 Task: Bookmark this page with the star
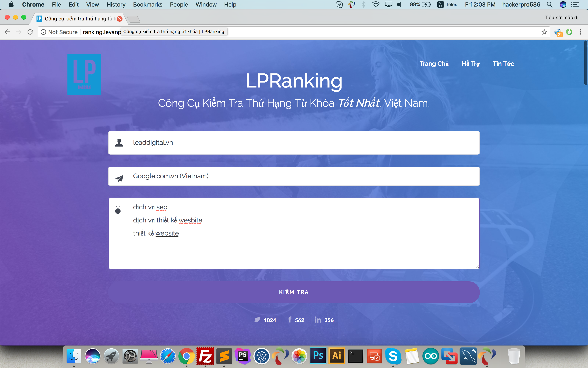pyautogui.click(x=544, y=32)
